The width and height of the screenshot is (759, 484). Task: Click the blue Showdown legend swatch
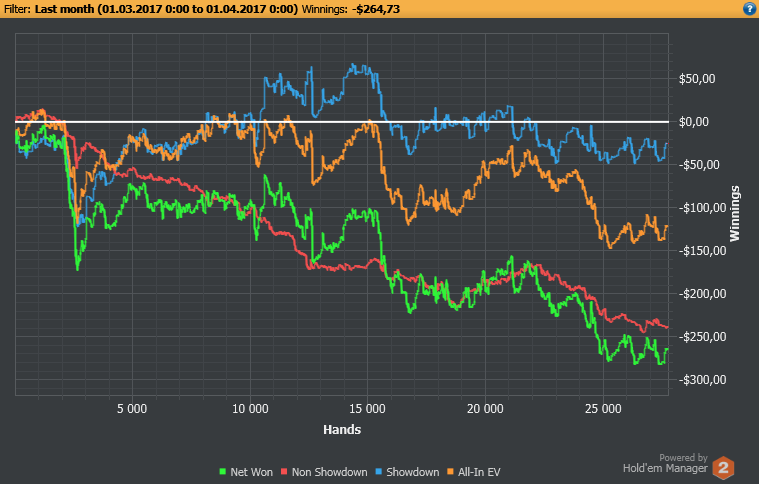pyautogui.click(x=379, y=472)
